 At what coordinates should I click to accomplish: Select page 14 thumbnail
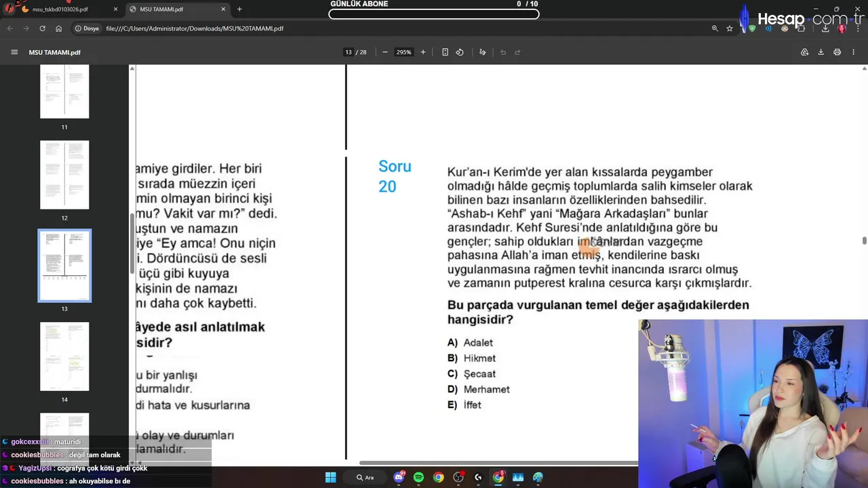coord(64,357)
